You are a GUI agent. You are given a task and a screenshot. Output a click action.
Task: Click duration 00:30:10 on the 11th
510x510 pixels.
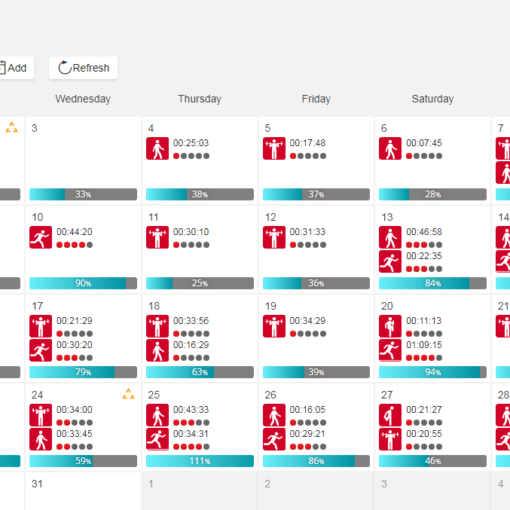click(x=191, y=232)
